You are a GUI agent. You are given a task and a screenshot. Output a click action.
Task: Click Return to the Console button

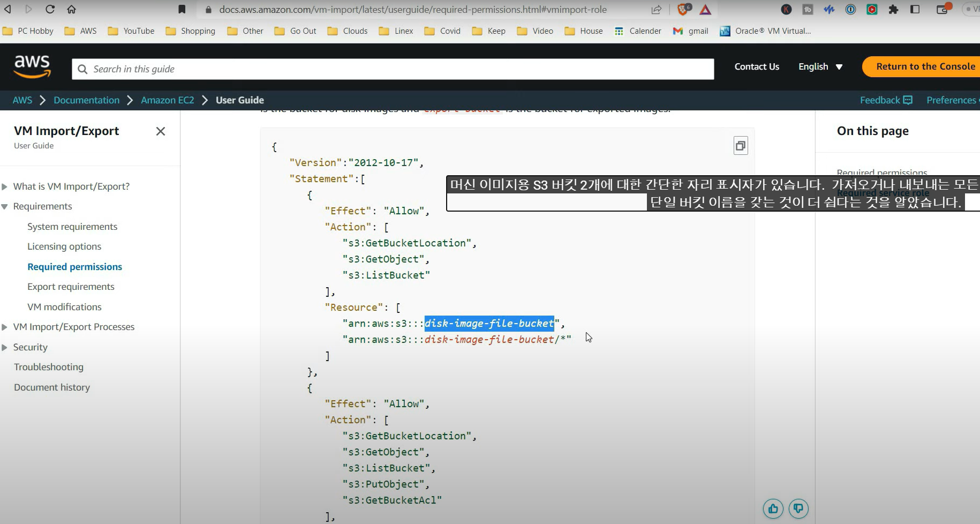tap(921, 66)
